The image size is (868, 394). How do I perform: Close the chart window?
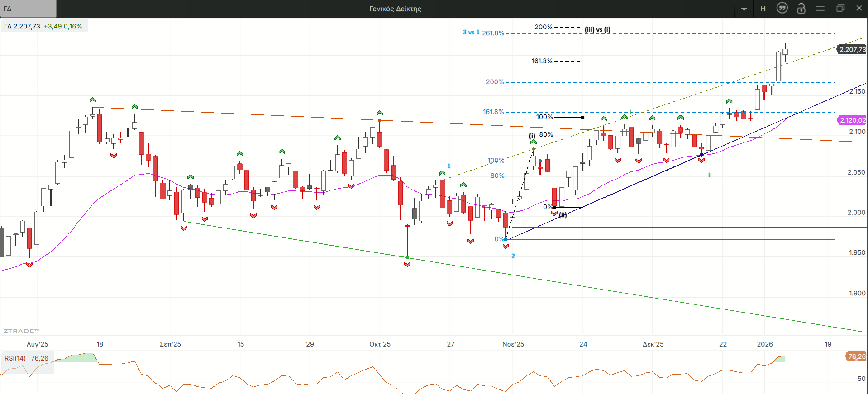[859, 8]
